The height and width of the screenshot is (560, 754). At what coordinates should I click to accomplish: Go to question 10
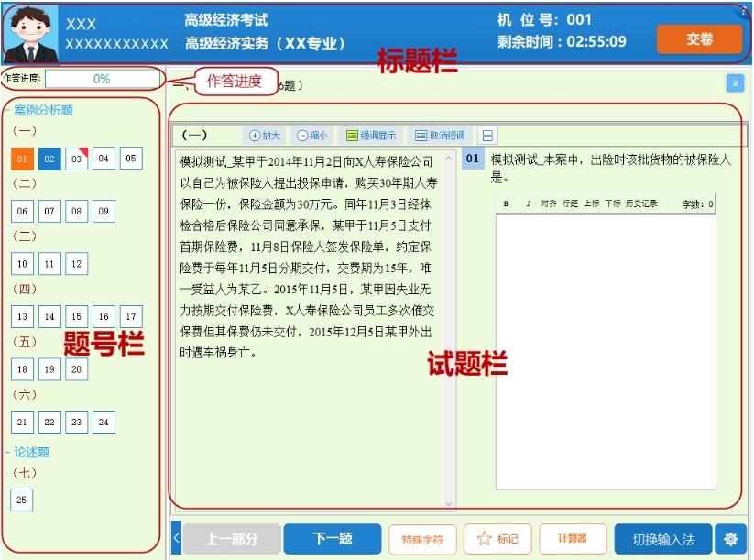pyautogui.click(x=22, y=264)
